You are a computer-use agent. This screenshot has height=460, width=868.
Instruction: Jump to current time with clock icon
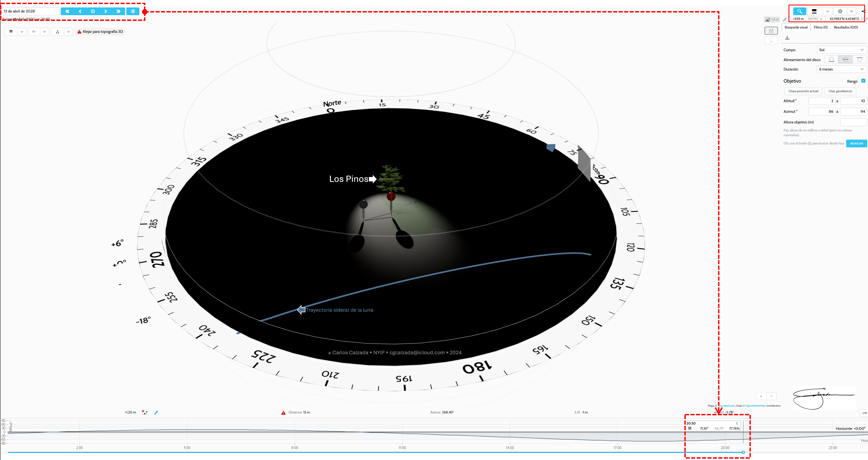(x=93, y=11)
